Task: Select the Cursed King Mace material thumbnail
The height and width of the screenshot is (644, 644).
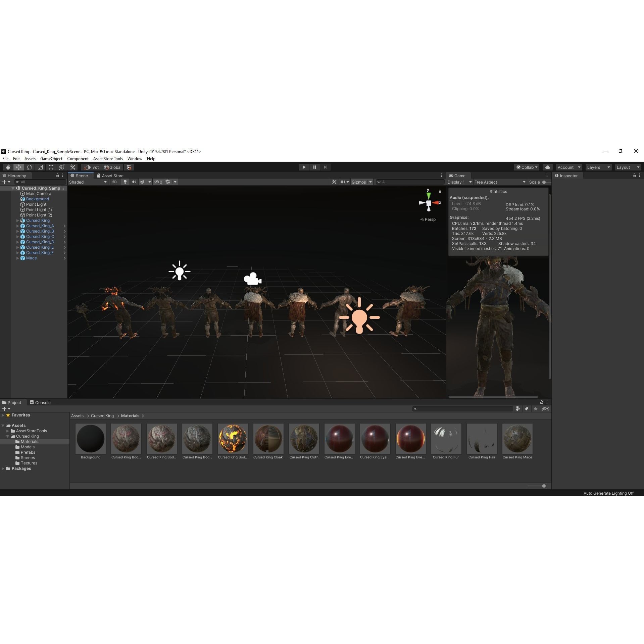Action: point(517,439)
